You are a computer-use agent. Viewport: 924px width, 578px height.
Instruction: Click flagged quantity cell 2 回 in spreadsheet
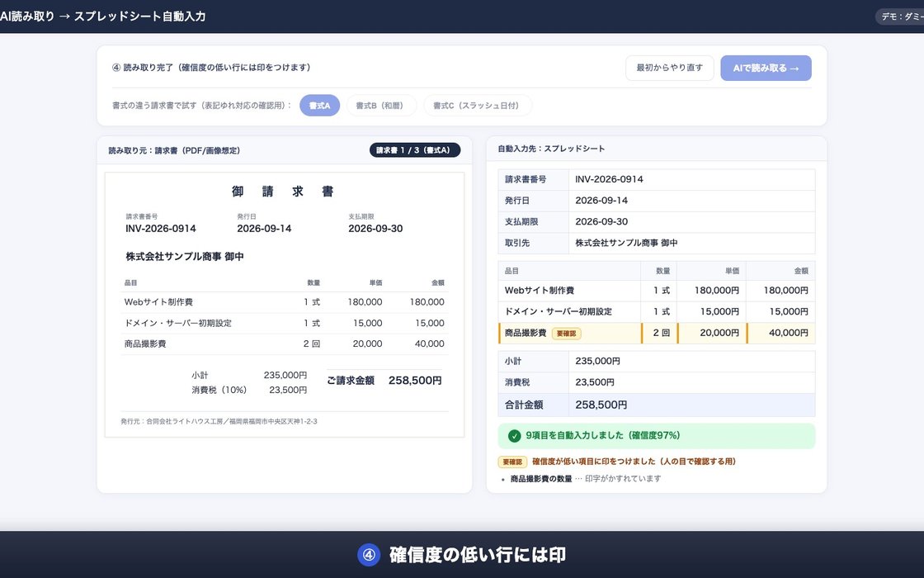click(x=659, y=334)
